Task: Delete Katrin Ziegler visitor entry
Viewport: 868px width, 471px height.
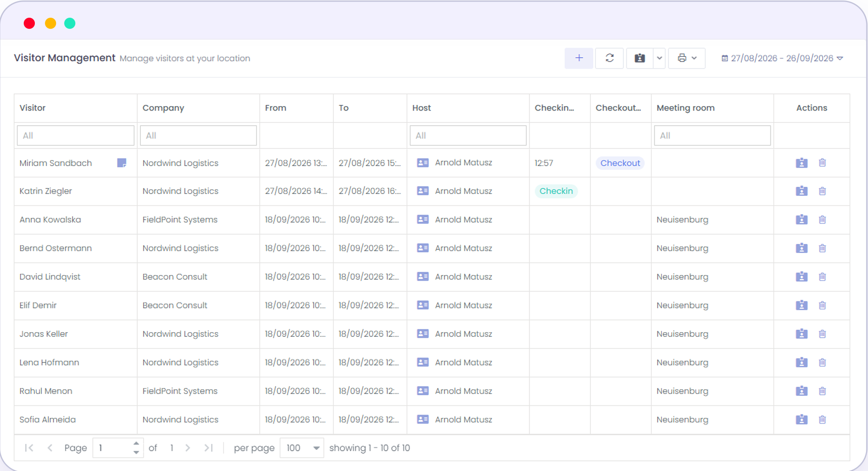Action: (x=822, y=191)
